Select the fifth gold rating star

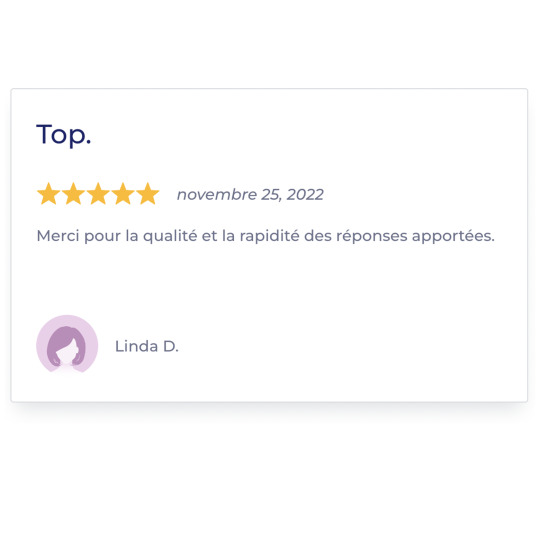point(148,194)
